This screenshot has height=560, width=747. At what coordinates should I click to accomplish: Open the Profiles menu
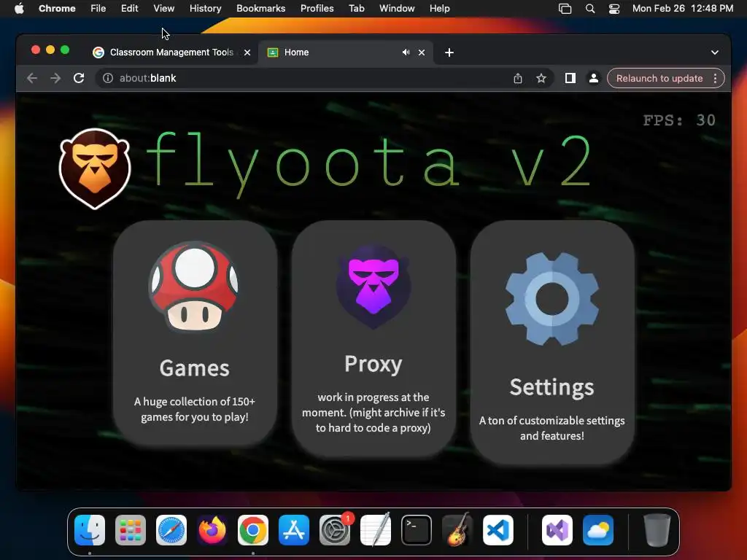[x=317, y=9]
